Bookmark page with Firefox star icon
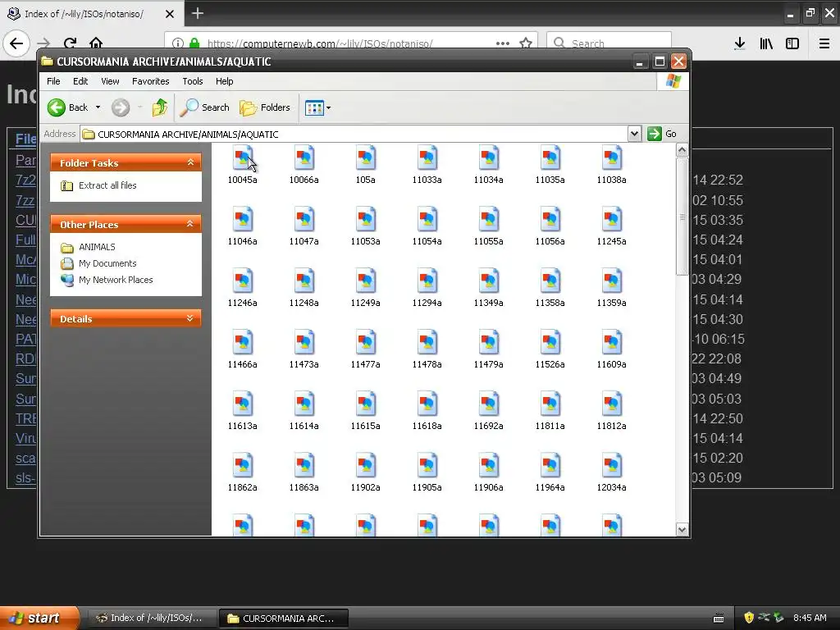 526,43
